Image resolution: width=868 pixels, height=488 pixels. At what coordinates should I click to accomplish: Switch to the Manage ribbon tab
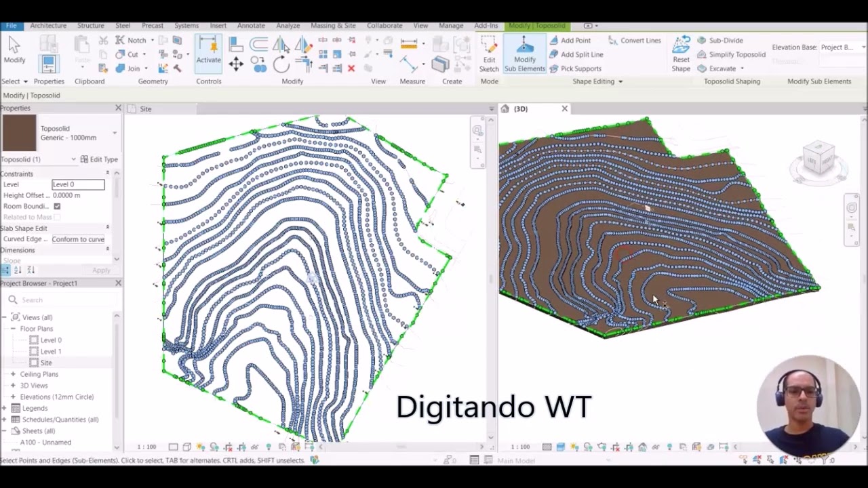point(451,26)
